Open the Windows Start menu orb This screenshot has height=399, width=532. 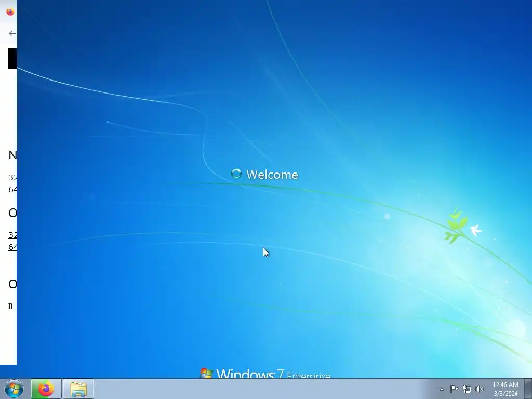point(14,389)
